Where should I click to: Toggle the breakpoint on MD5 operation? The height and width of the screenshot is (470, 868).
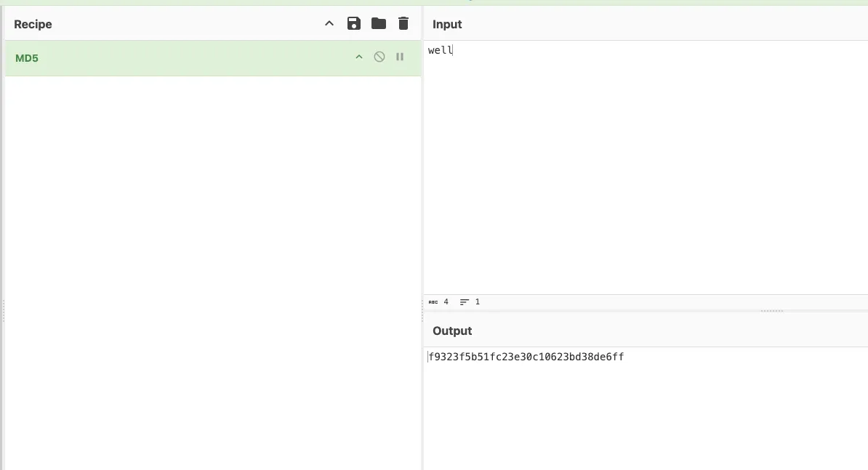tap(400, 57)
